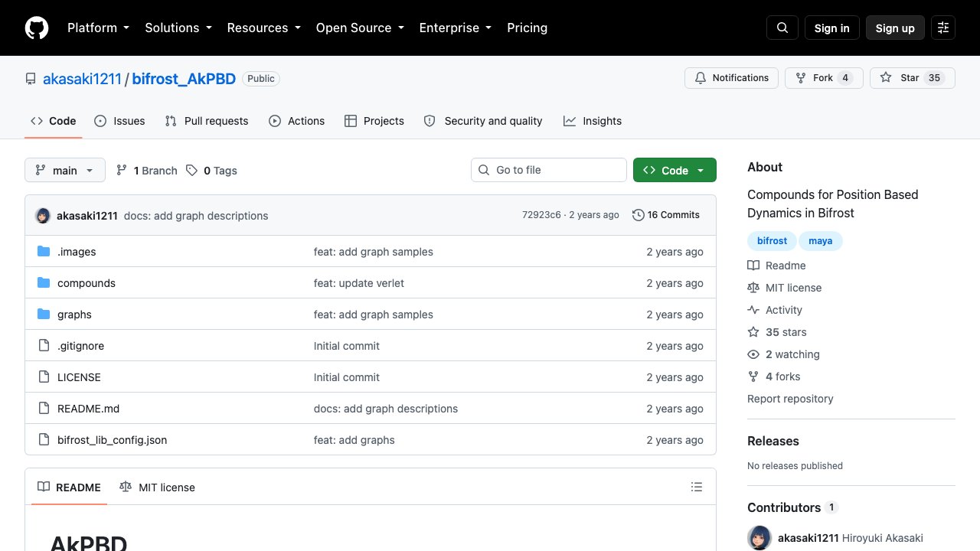The image size is (980, 551).
Task: Click the contributor avatar for Hiroyuki Akasaki
Action: 759,537
